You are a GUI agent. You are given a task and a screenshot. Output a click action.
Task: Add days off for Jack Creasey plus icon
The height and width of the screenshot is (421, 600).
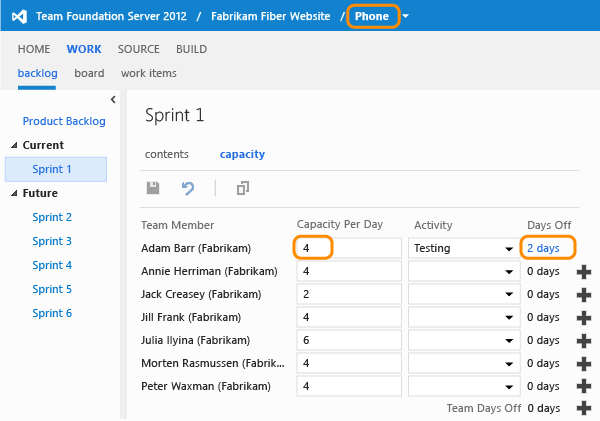pyautogui.click(x=584, y=294)
